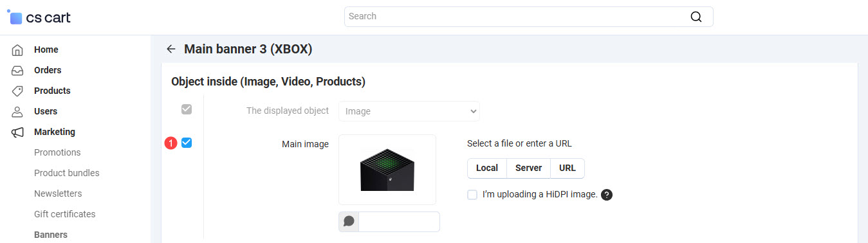Screen dimensions: 868x243
Task: Click the Home house icon
Action: 18,50
